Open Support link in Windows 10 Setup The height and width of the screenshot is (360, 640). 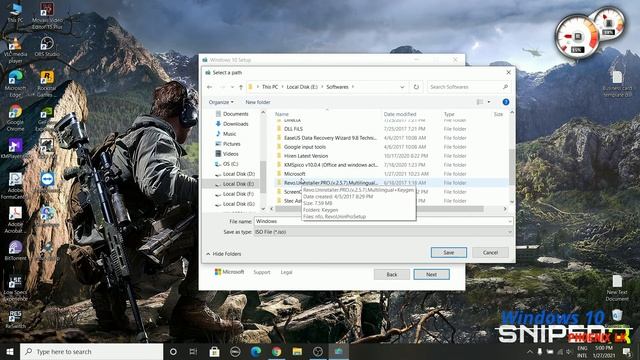click(262, 272)
